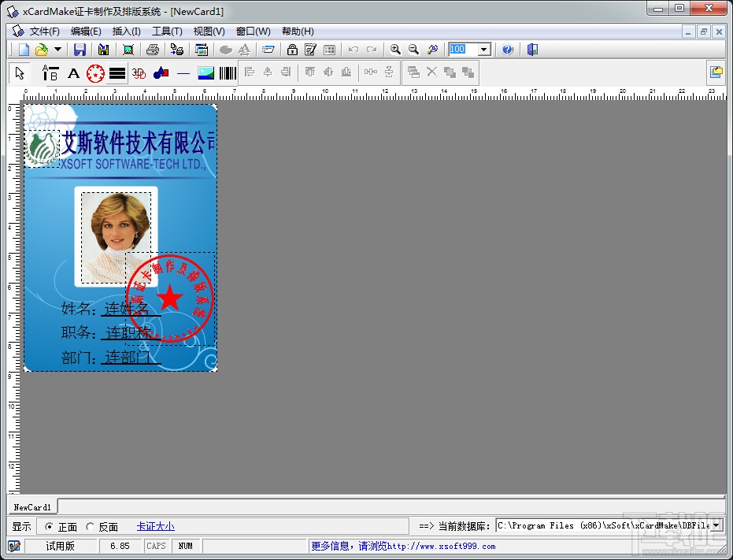
Task: Open the 工具(T) menu
Action: [167, 32]
